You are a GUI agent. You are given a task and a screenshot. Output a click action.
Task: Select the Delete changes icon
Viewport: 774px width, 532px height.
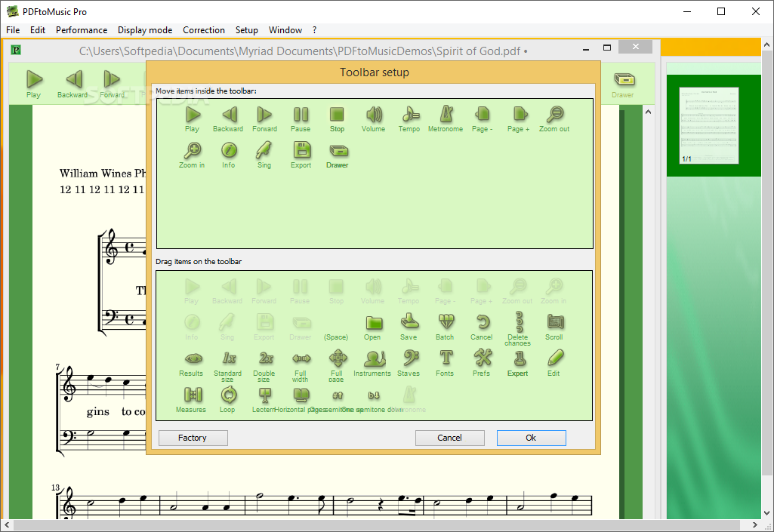519,321
